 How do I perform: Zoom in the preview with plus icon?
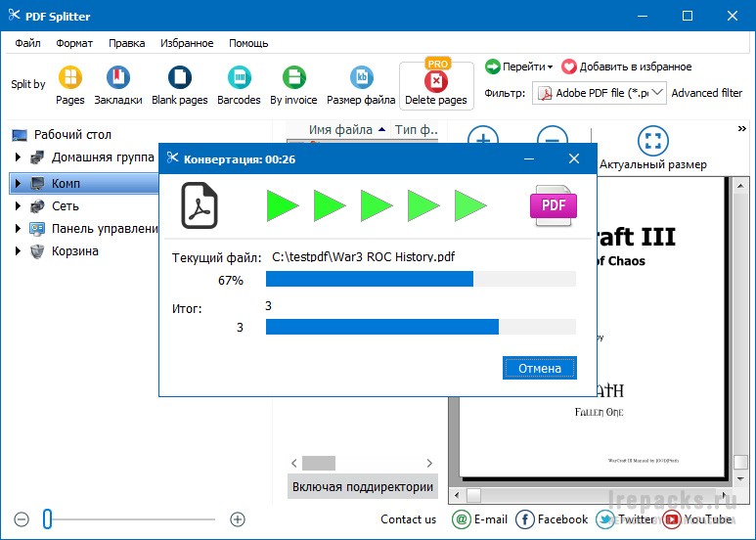482,135
